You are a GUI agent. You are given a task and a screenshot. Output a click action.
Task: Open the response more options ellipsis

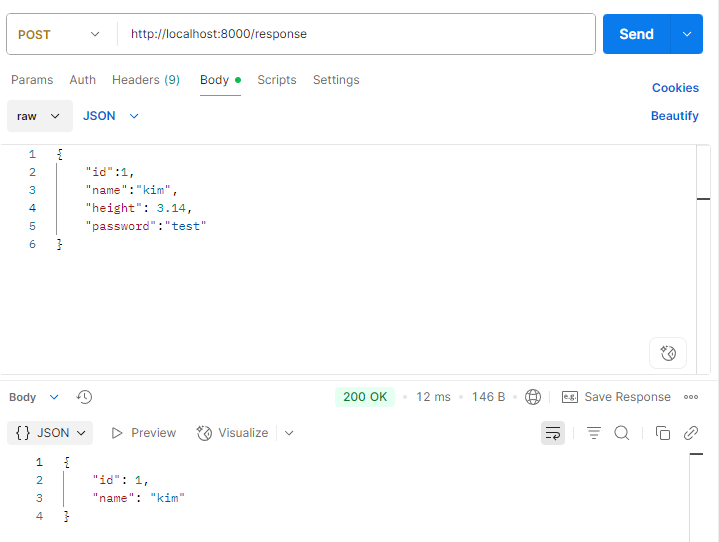[691, 397]
